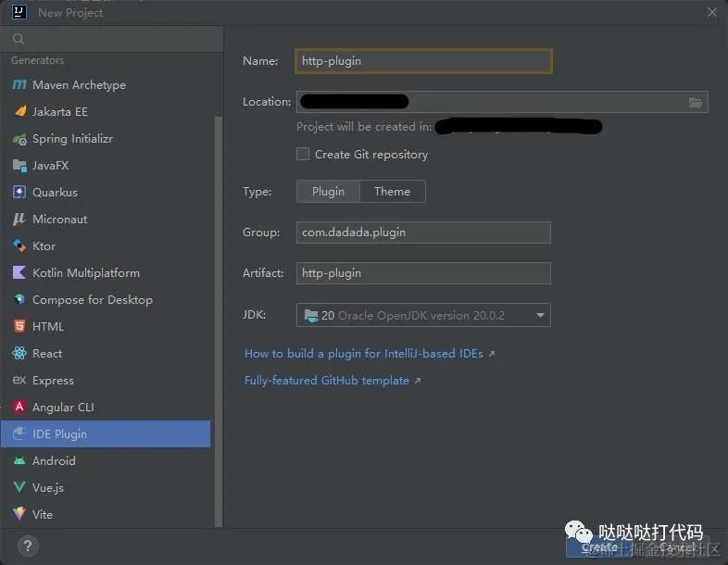The image size is (728, 565).
Task: Open the Location folder browse icon
Action: click(x=695, y=102)
